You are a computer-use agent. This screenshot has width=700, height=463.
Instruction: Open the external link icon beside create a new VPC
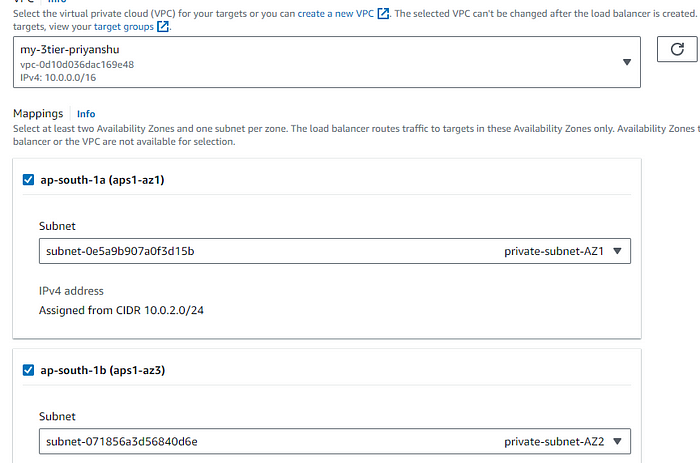(383, 14)
